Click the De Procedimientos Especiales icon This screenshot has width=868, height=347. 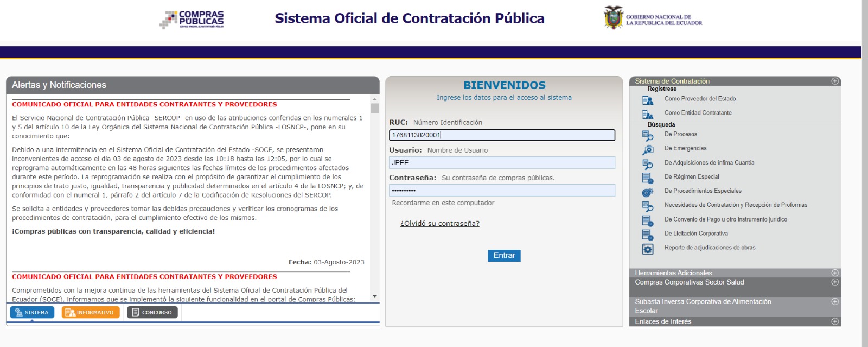pos(647,192)
